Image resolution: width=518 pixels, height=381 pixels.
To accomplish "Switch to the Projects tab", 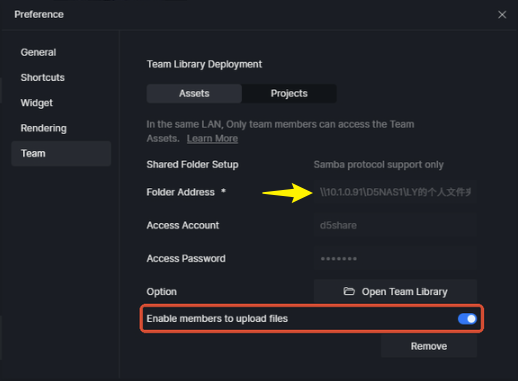I will [x=289, y=93].
